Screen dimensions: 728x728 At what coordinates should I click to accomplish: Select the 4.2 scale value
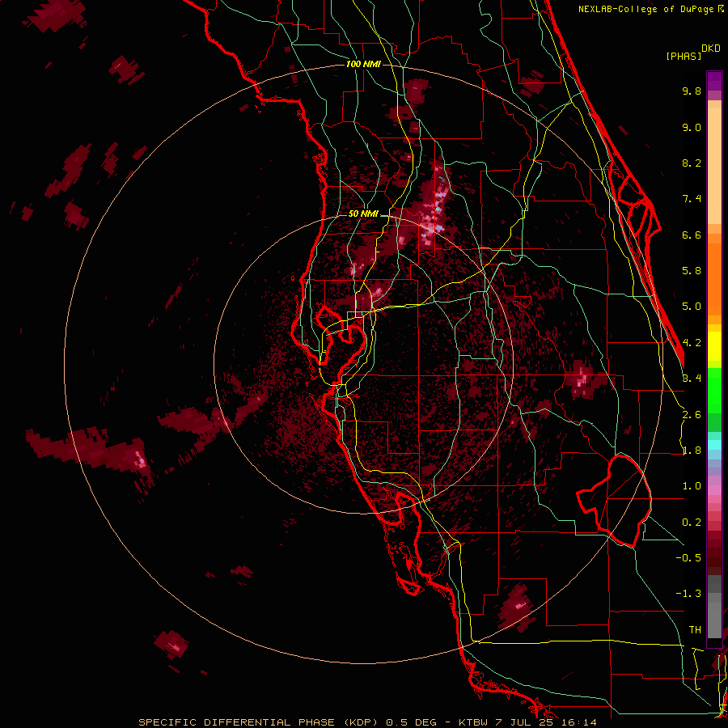[x=692, y=343]
